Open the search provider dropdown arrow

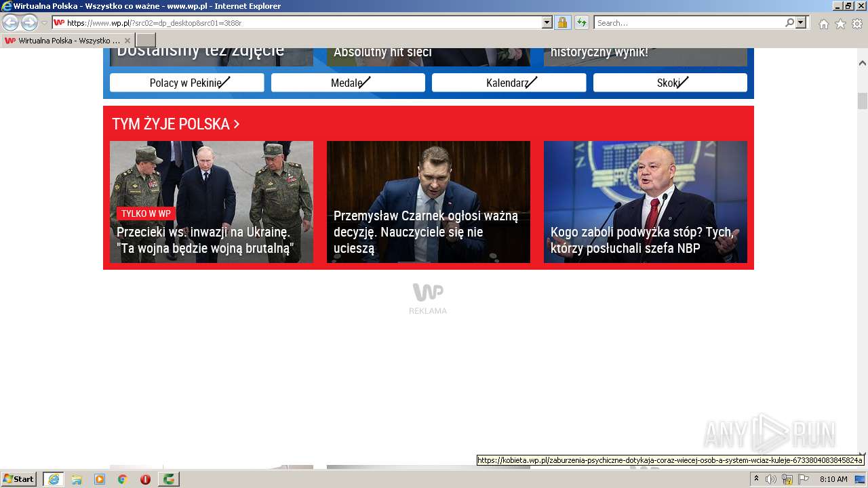coord(801,23)
